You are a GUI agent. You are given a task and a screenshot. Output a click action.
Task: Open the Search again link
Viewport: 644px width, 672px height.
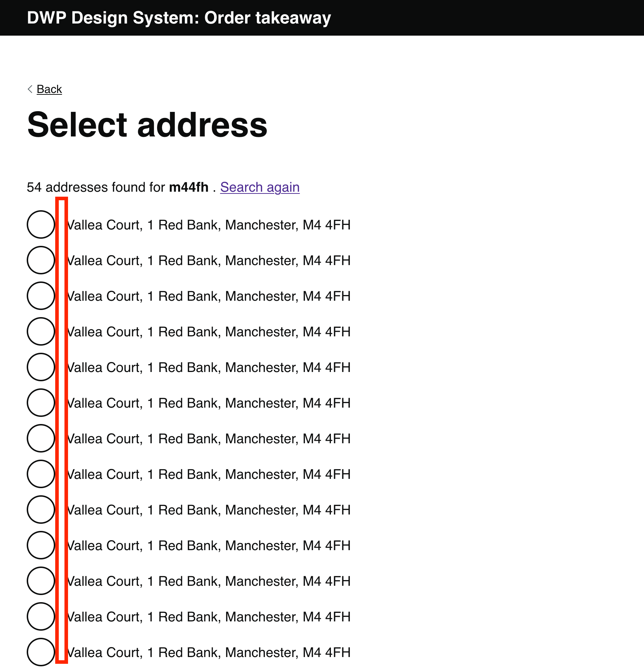tap(260, 187)
